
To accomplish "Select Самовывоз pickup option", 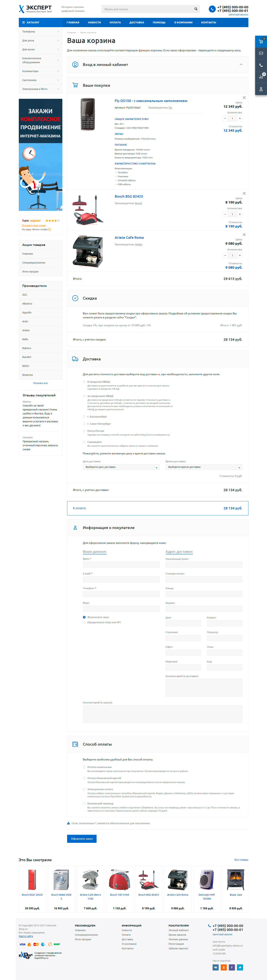I will [84, 442].
